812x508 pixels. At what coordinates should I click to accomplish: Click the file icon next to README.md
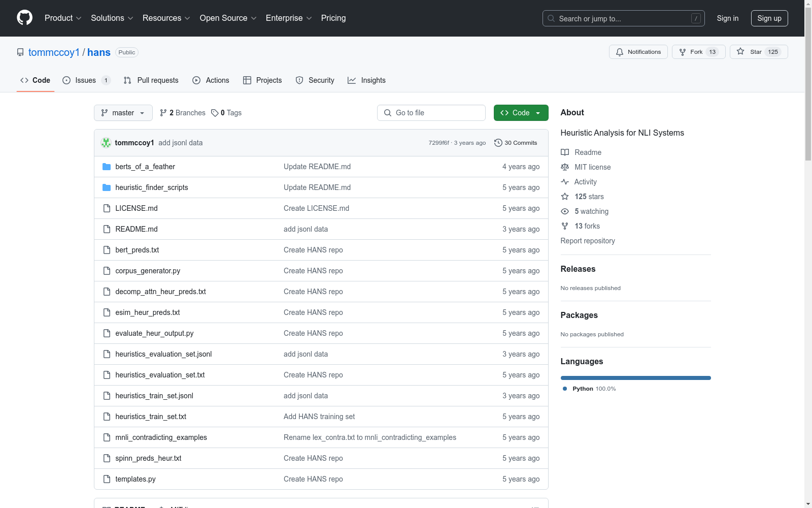[x=107, y=229]
